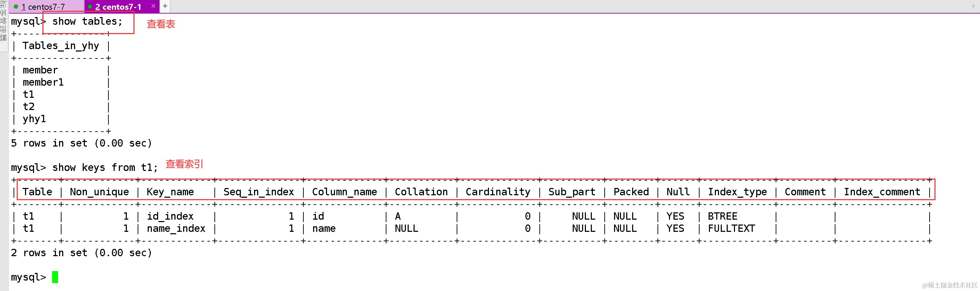Screen dimensions: 980x291
Task: Click the "show tables;" command text
Action: (87, 22)
